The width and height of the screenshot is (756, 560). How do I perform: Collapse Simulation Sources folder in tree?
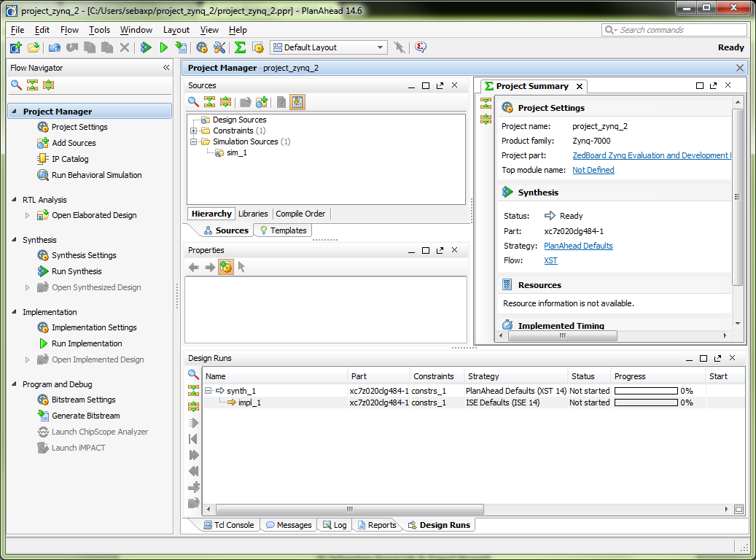pyautogui.click(x=193, y=141)
